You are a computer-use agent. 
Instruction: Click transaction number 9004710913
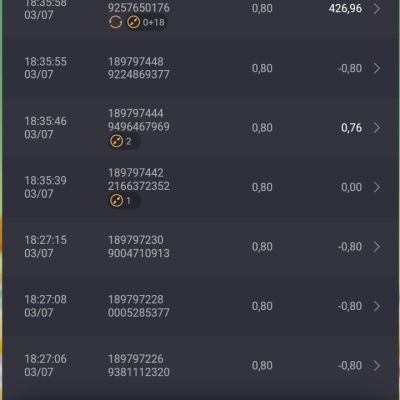pos(139,253)
